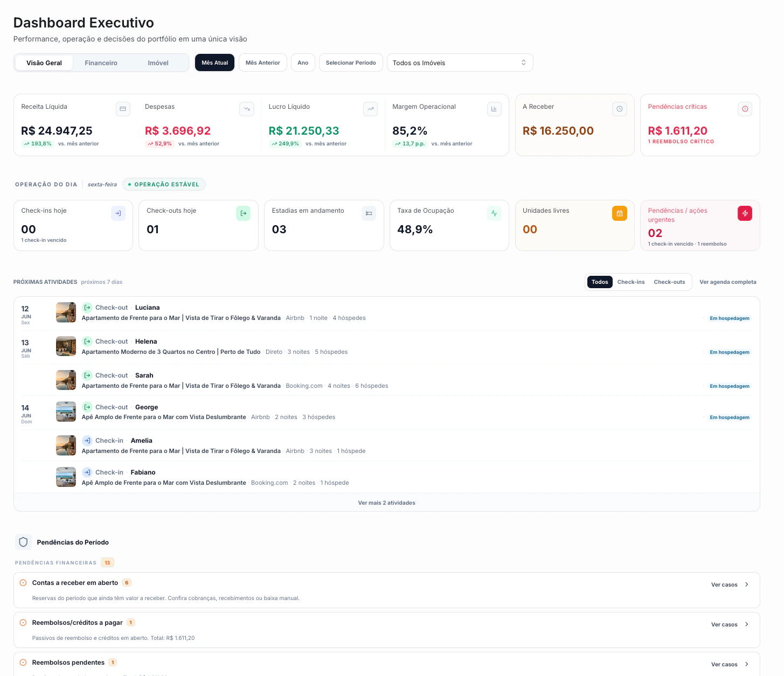Image resolution: width=784 pixels, height=676 pixels.
Task: Click the check-out icon next to Luciana
Action: (x=87, y=308)
